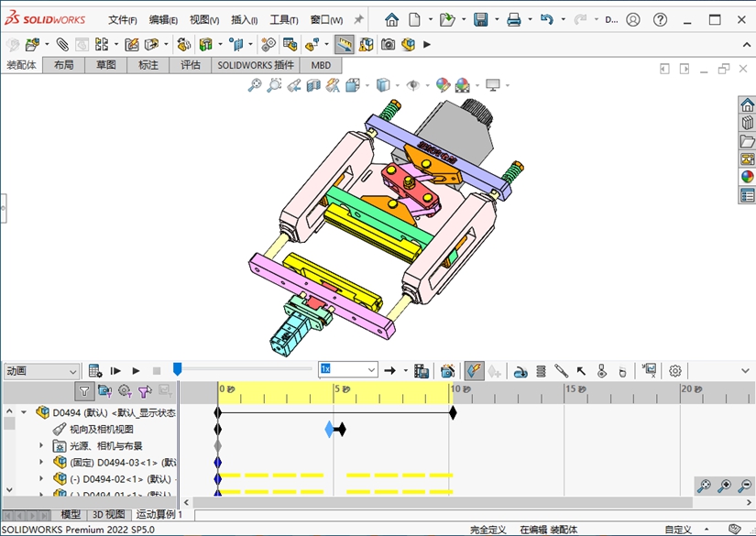Open the Save button dropdown arrow
This screenshot has height=536, width=756.
coord(497,20)
